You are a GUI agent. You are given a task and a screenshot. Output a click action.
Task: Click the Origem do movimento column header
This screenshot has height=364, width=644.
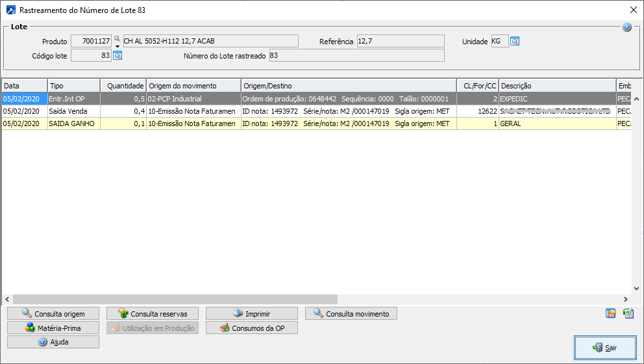click(x=193, y=86)
